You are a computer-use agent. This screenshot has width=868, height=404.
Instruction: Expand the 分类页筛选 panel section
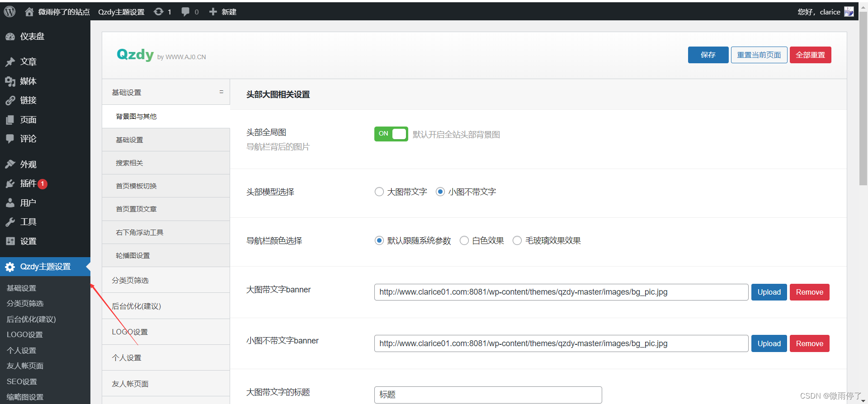click(166, 280)
